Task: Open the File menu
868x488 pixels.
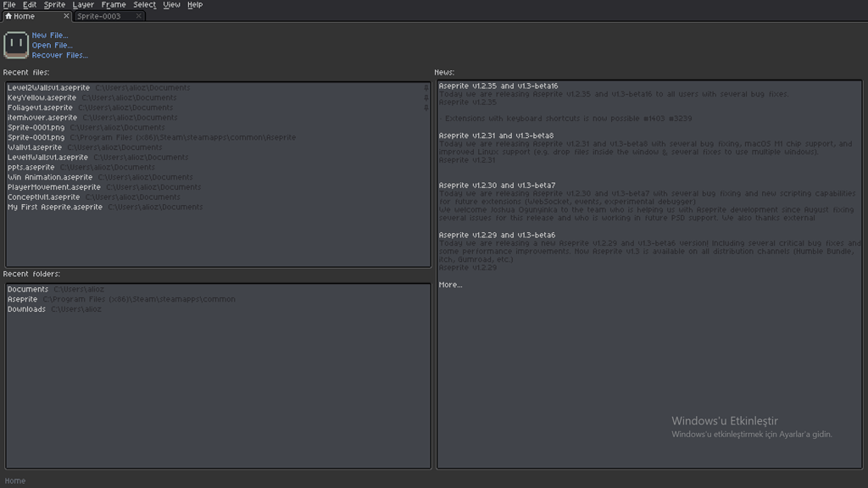Action: [x=10, y=4]
